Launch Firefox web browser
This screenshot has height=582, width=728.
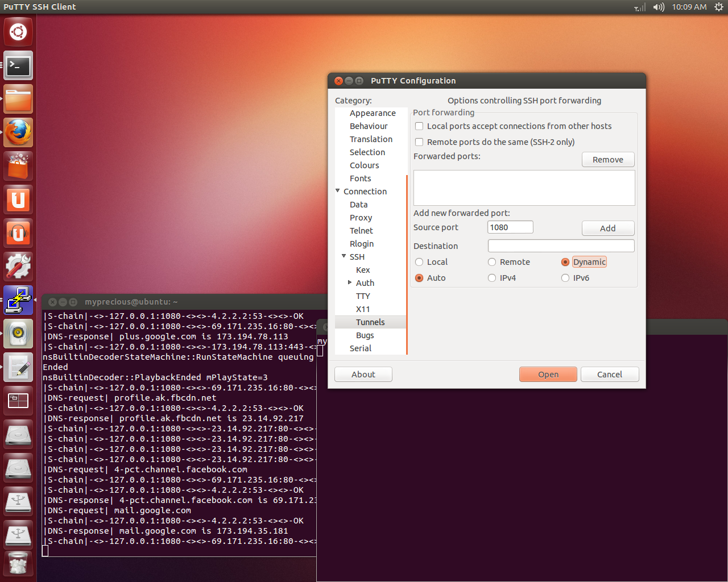coord(18,132)
